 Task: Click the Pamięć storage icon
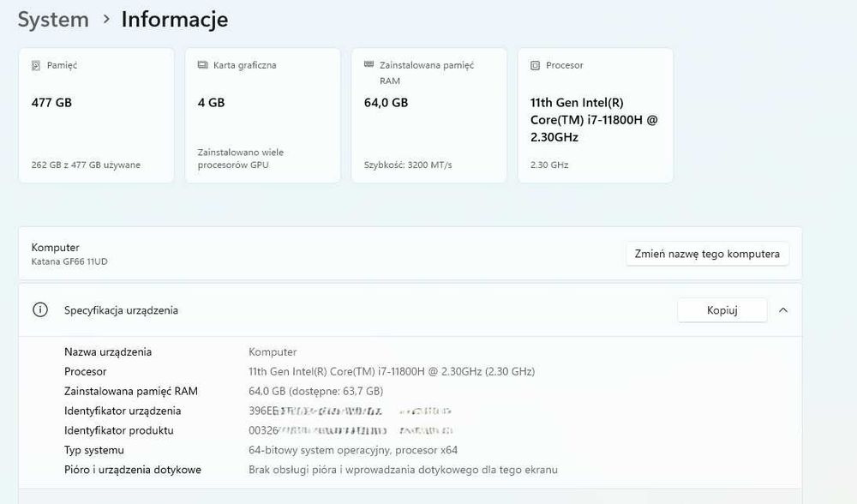pyautogui.click(x=36, y=65)
